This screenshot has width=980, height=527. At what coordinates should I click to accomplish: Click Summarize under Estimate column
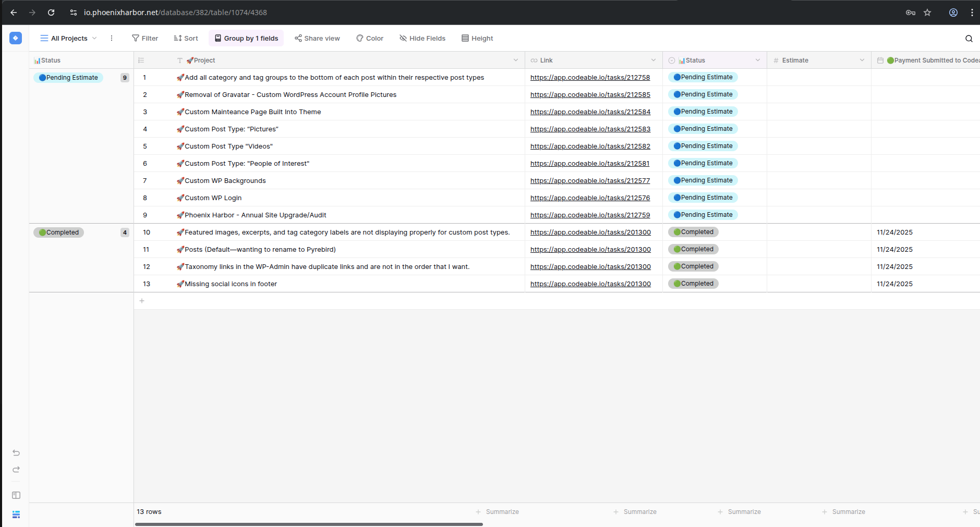(844, 512)
